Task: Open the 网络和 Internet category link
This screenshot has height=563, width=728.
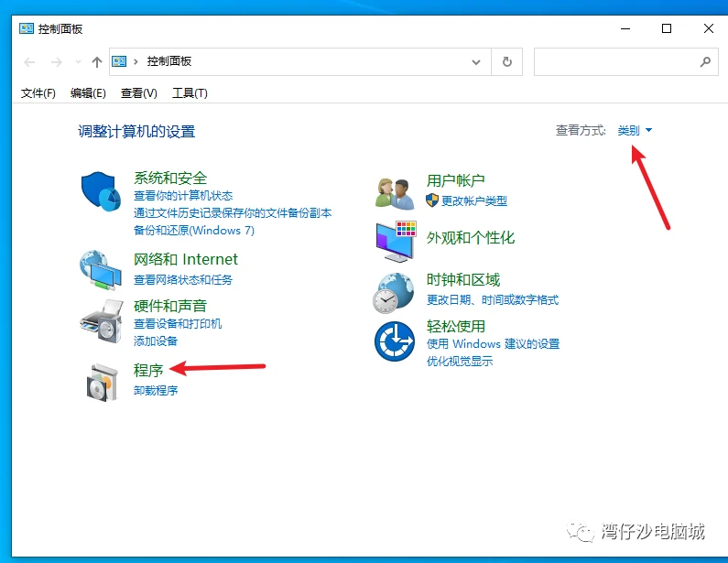Action: coord(186,259)
